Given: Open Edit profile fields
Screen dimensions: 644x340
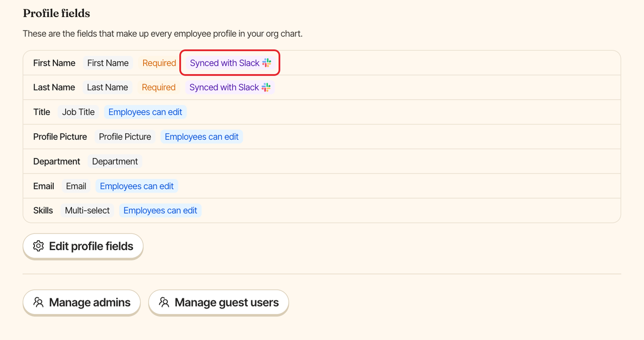Looking at the screenshot, I should (x=83, y=246).
